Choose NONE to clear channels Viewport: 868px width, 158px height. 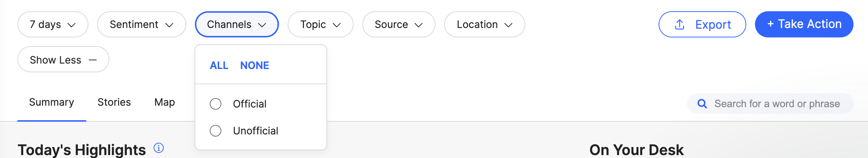click(255, 65)
